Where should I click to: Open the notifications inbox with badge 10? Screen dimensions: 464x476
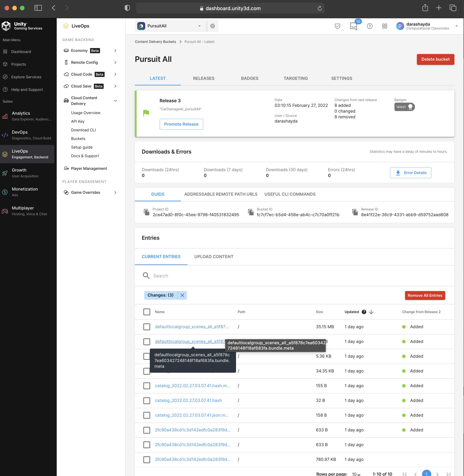pyautogui.click(x=353, y=26)
